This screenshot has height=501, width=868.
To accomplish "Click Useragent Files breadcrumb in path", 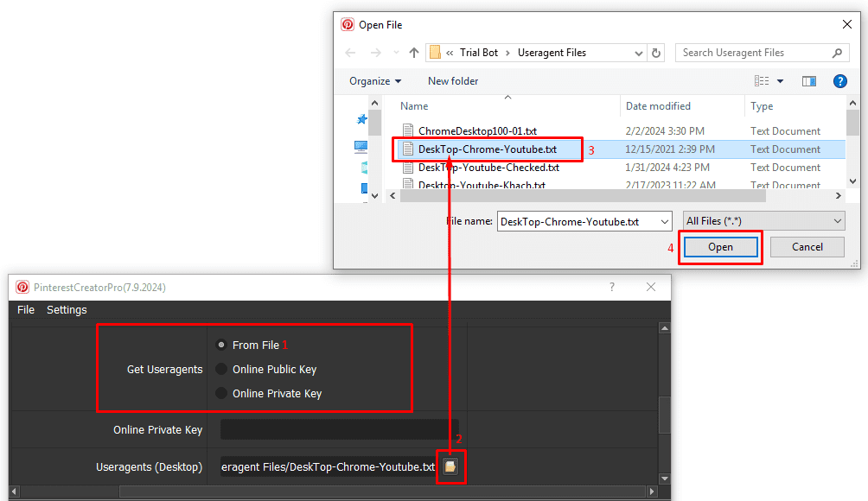I will pyautogui.click(x=552, y=53).
